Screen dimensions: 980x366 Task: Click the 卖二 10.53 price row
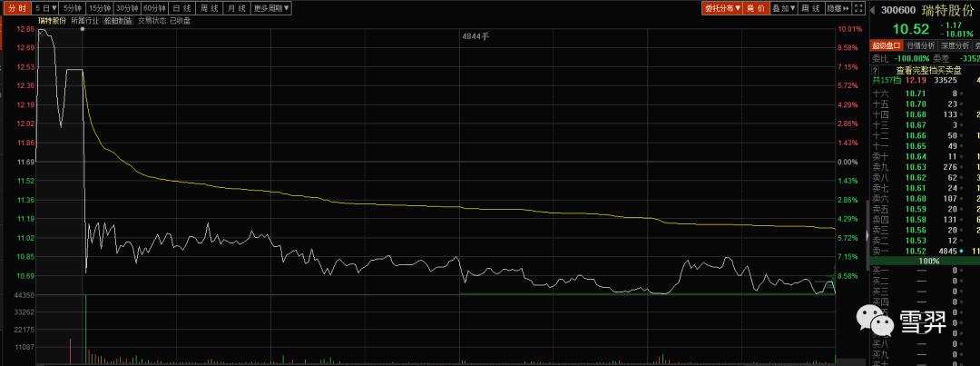925,241
